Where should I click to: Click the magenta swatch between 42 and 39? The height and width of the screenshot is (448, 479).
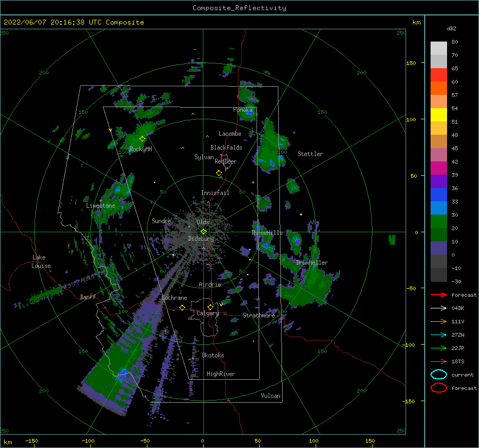[439, 168]
